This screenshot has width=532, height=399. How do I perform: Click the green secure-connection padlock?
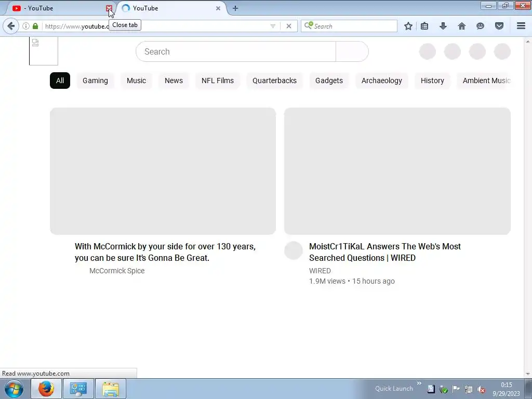[35, 26]
